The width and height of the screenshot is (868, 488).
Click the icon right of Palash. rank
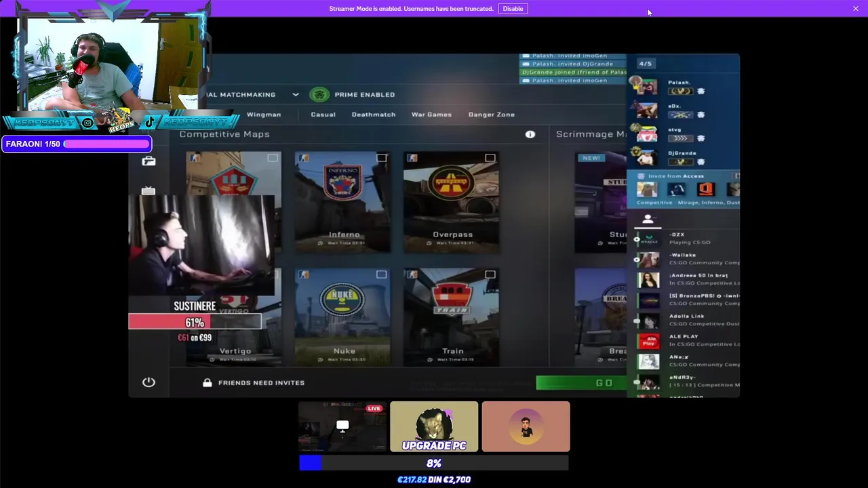[x=701, y=91]
